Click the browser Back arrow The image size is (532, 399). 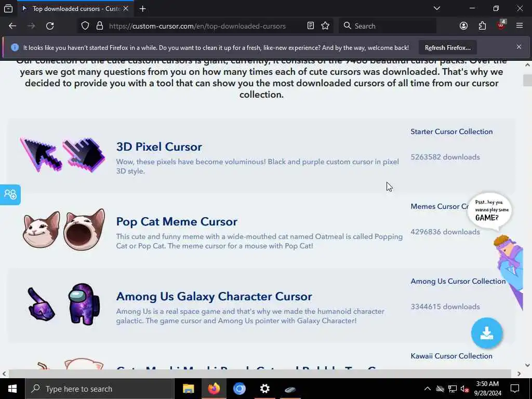(x=12, y=26)
